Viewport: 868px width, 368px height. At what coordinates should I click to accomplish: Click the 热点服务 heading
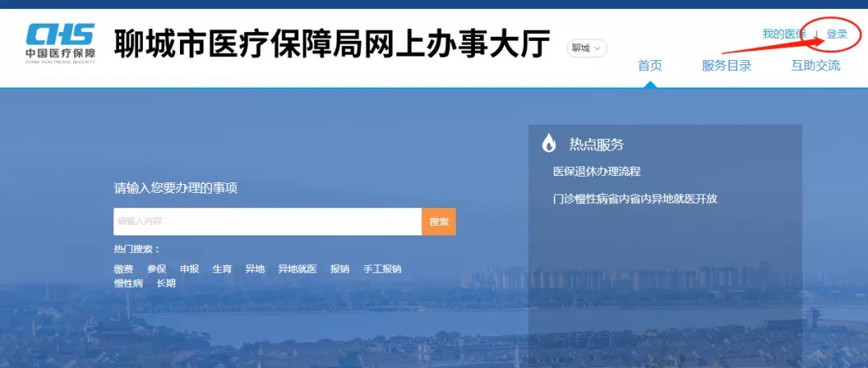[x=596, y=145]
